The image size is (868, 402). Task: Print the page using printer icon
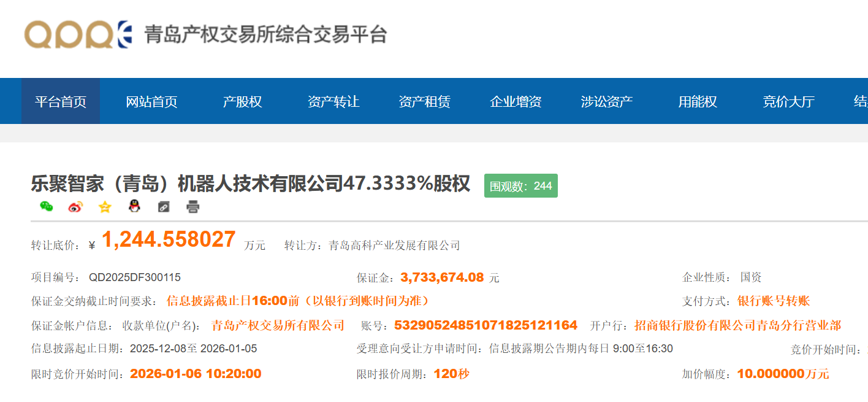(193, 207)
